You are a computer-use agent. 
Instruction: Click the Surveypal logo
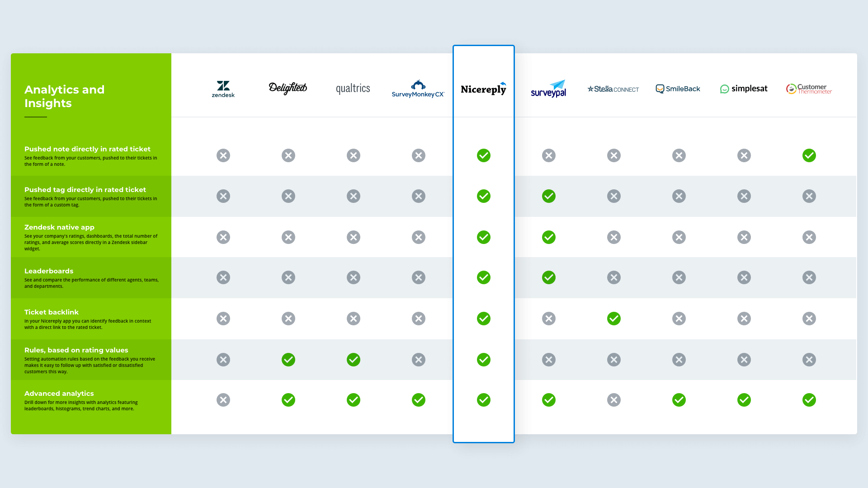click(548, 89)
